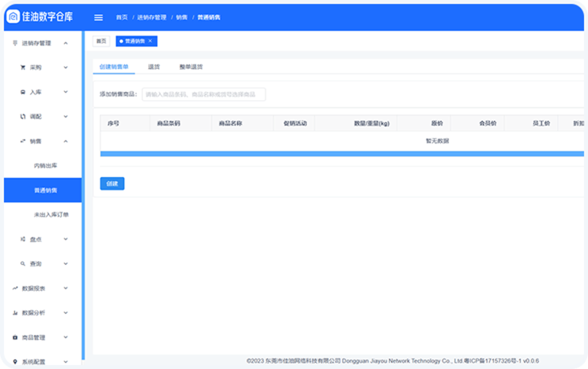This screenshot has width=588, height=369.
Task: Close the 普通销售 page tab
Action: (x=150, y=40)
